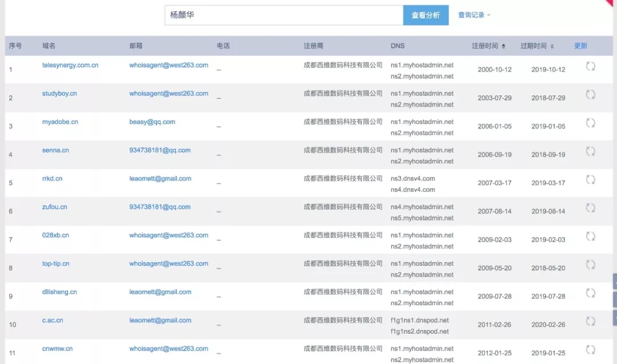Click leaomett@gmail.com in c.ac.cn row
Viewport: 617px width, 364px height.
(160, 320)
